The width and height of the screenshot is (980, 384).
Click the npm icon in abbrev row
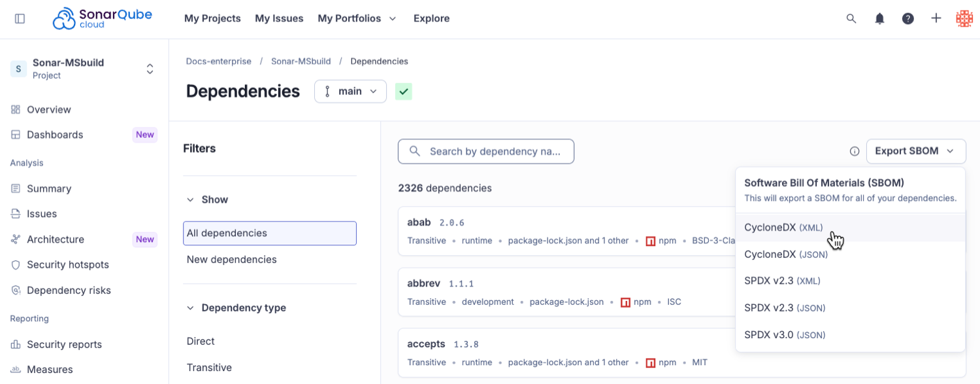[x=625, y=302]
